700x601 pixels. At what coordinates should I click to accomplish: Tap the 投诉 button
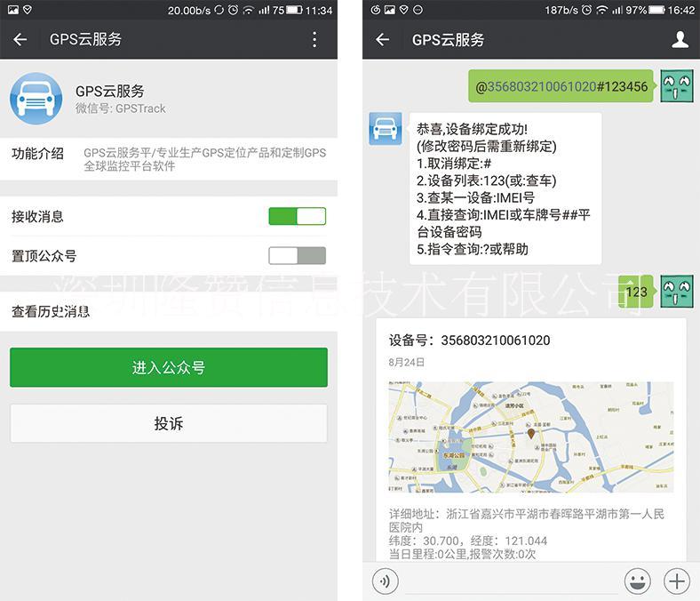(169, 423)
